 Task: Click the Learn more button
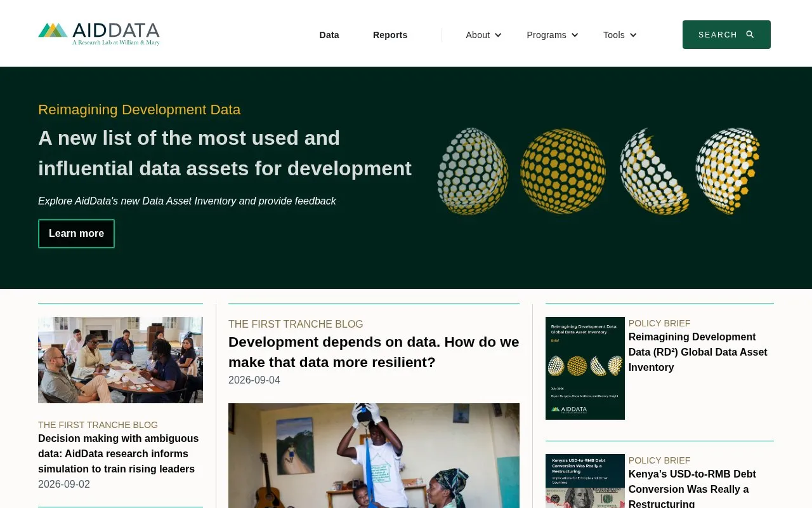[76, 234]
